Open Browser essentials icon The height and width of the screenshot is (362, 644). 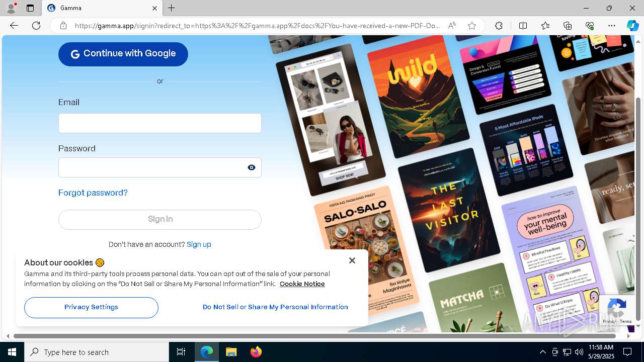(x=590, y=26)
